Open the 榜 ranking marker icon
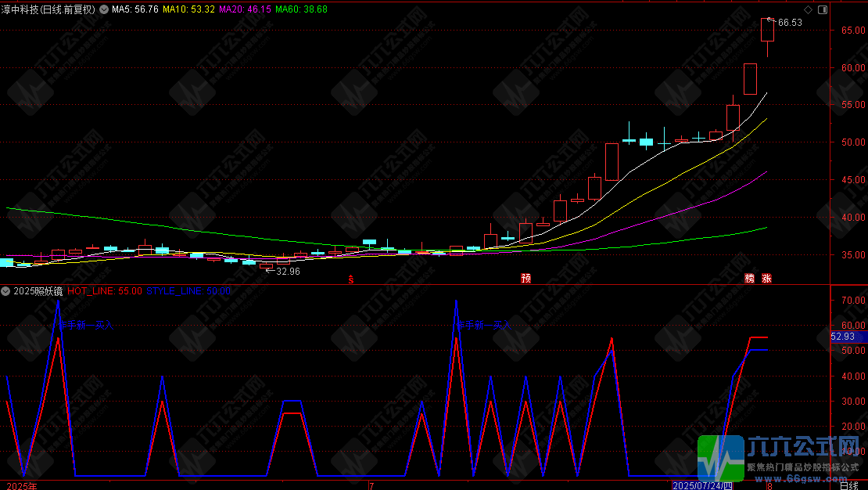Image resolution: width=868 pixels, height=490 pixels. point(750,278)
